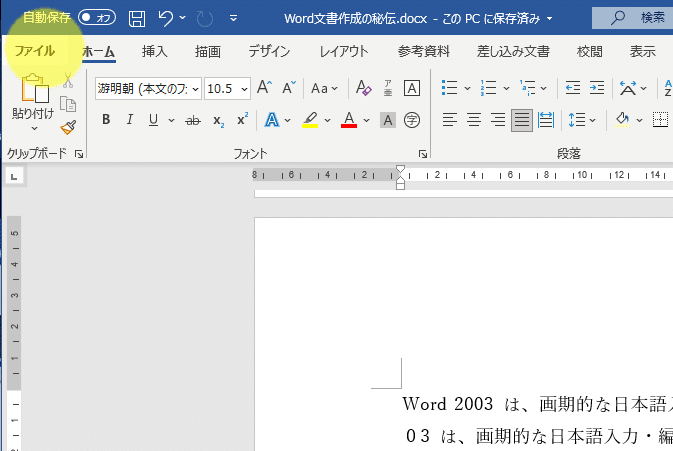Open the ファイル tab
673x451 pixels.
click(x=35, y=51)
